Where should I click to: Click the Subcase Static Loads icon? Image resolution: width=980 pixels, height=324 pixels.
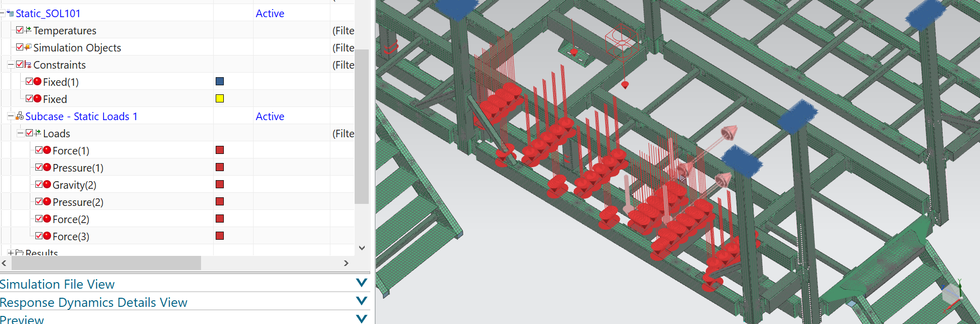pos(20,117)
